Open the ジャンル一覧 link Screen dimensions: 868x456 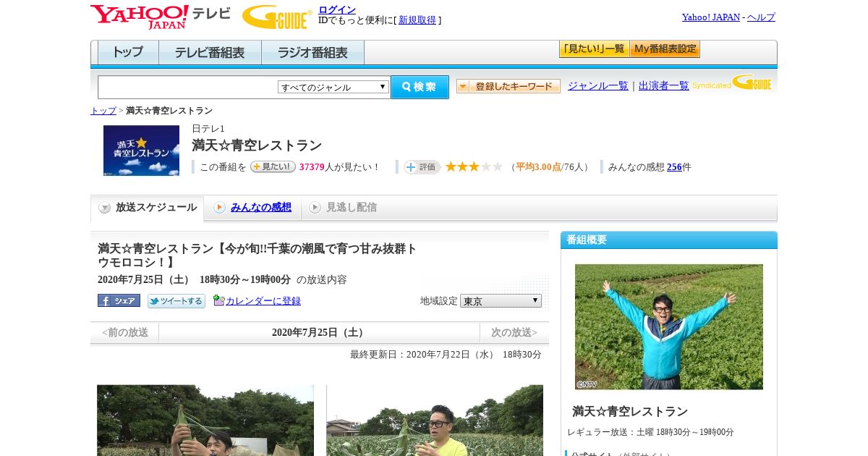tap(598, 86)
